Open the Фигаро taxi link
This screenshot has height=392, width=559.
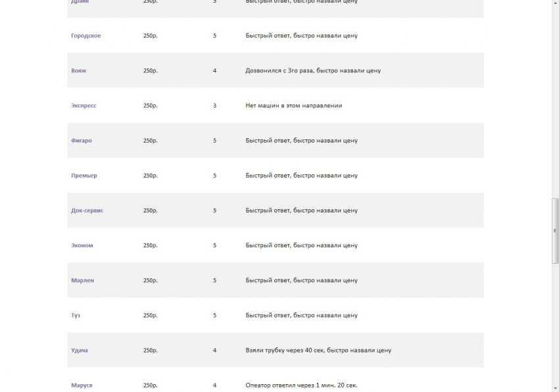pos(82,141)
